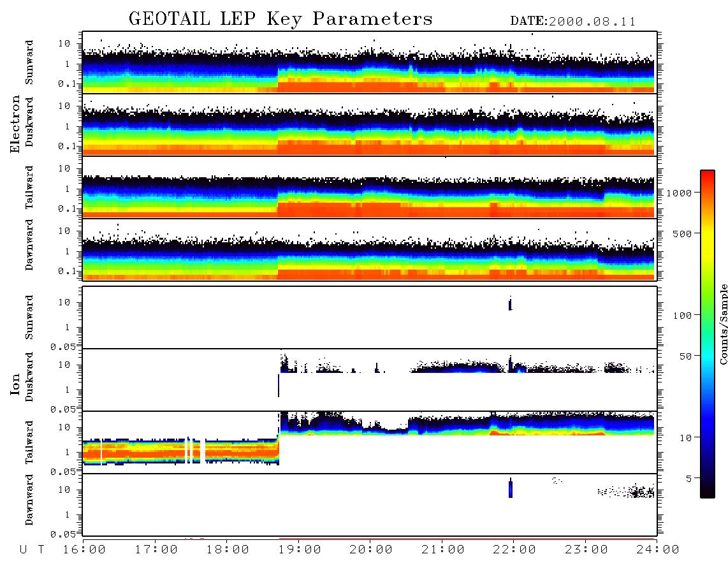Click the blue spike in Ion Dawnward panel

pos(511,488)
